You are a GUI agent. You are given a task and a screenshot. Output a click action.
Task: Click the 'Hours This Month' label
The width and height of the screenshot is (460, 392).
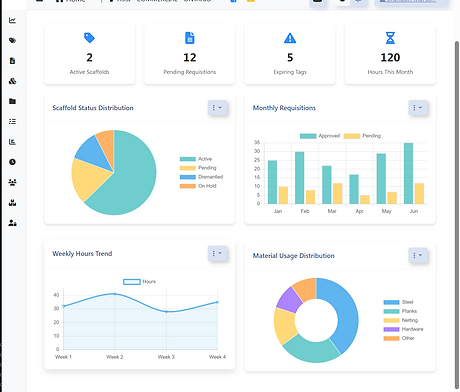(x=390, y=72)
